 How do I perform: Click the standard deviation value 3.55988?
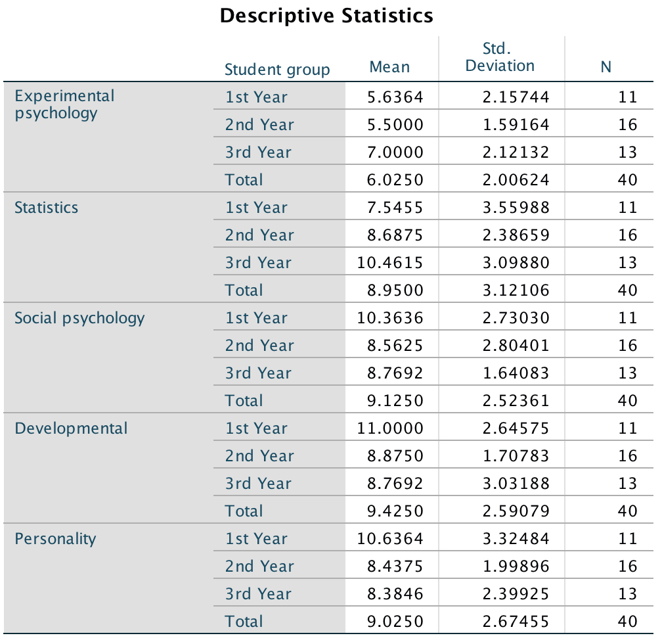click(x=515, y=208)
